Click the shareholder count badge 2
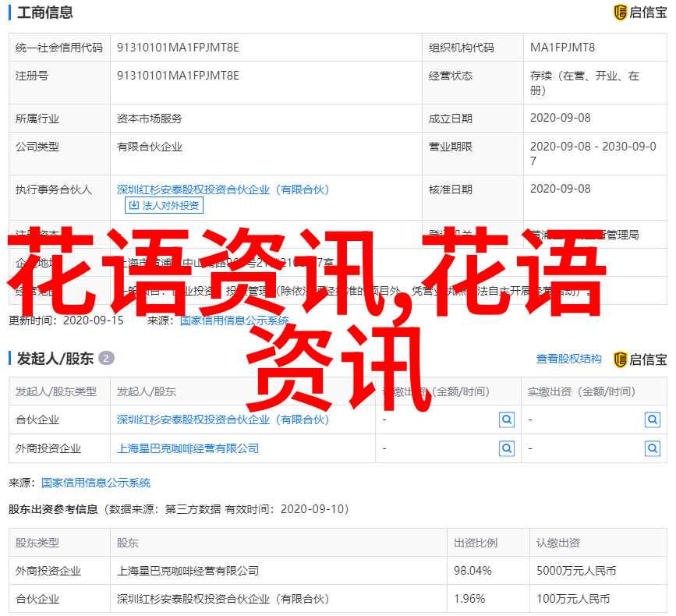 pyautogui.click(x=106, y=358)
